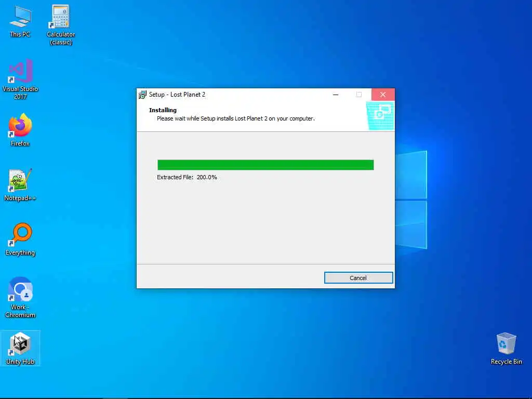Image resolution: width=532 pixels, height=399 pixels.
Task: Open the This PC desktop icon
Action: tap(20, 21)
